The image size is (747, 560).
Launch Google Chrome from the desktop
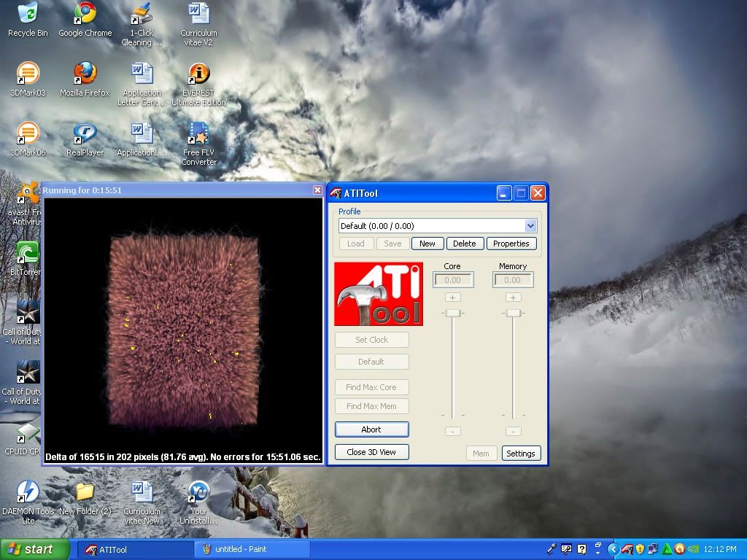(x=85, y=19)
